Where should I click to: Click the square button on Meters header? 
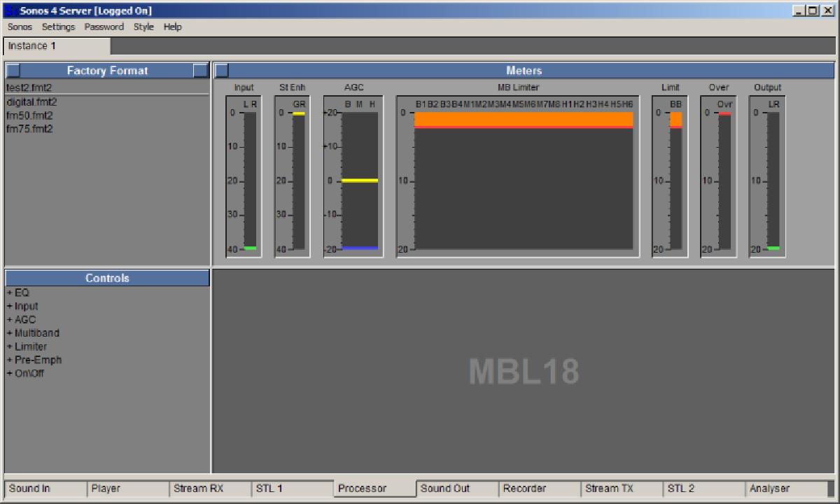tap(221, 71)
